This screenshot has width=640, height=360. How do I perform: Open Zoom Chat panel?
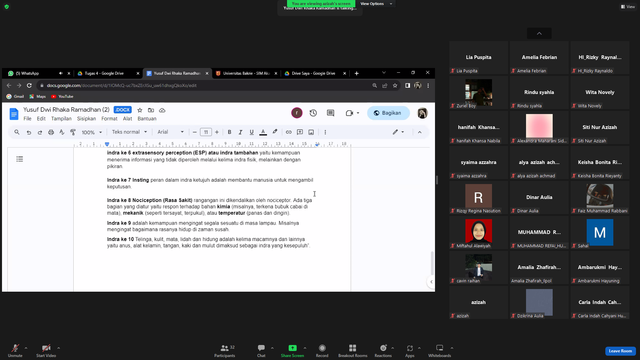(x=261, y=351)
